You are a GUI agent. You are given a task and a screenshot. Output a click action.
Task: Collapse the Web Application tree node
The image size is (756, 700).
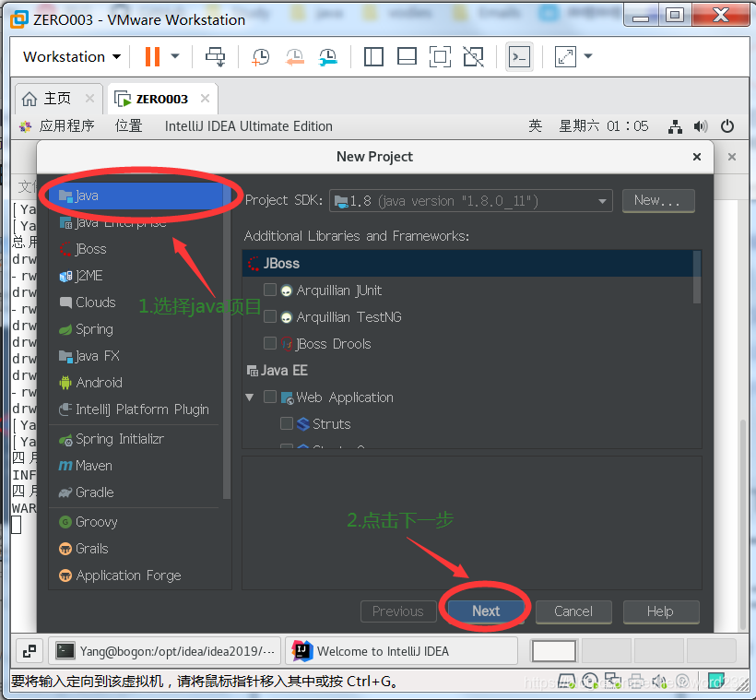[250, 397]
